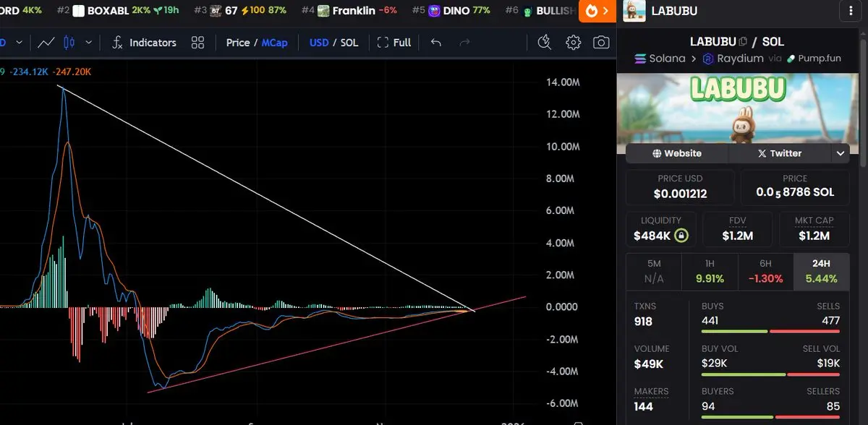Click the liquidity lock icon

pyautogui.click(x=681, y=236)
